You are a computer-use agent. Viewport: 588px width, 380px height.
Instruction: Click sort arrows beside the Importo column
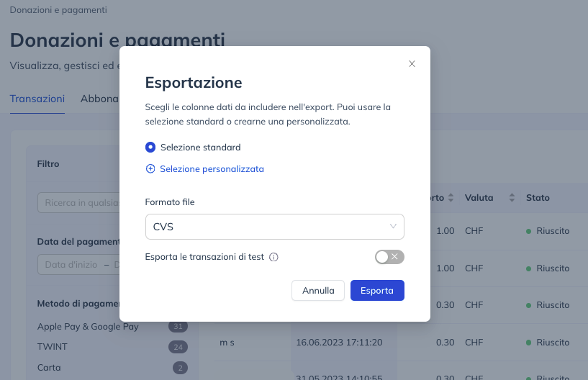coord(451,198)
